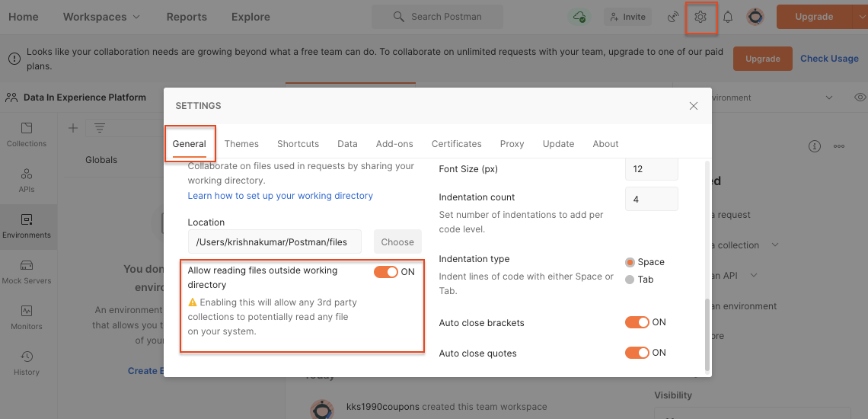The image size is (868, 419).
Task: Open the Mock Servers sidebar icon
Action: [x=27, y=271]
